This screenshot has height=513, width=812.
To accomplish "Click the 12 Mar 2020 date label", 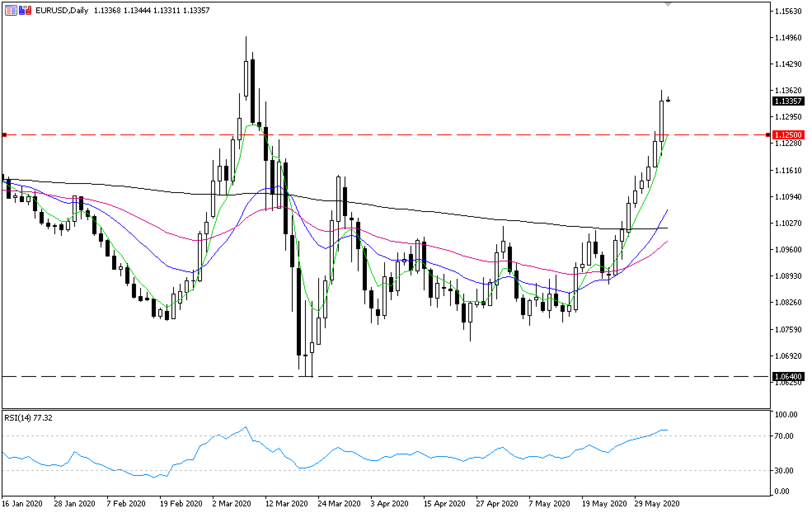I will 286,504.
